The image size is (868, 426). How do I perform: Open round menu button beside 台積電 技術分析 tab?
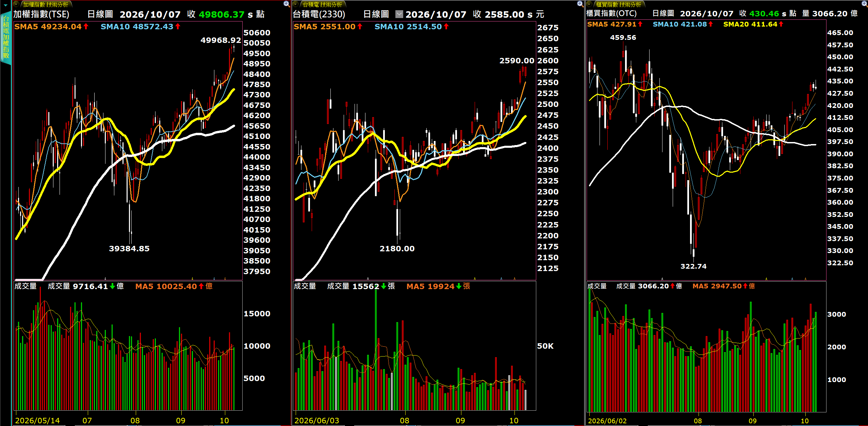pyautogui.click(x=296, y=4)
